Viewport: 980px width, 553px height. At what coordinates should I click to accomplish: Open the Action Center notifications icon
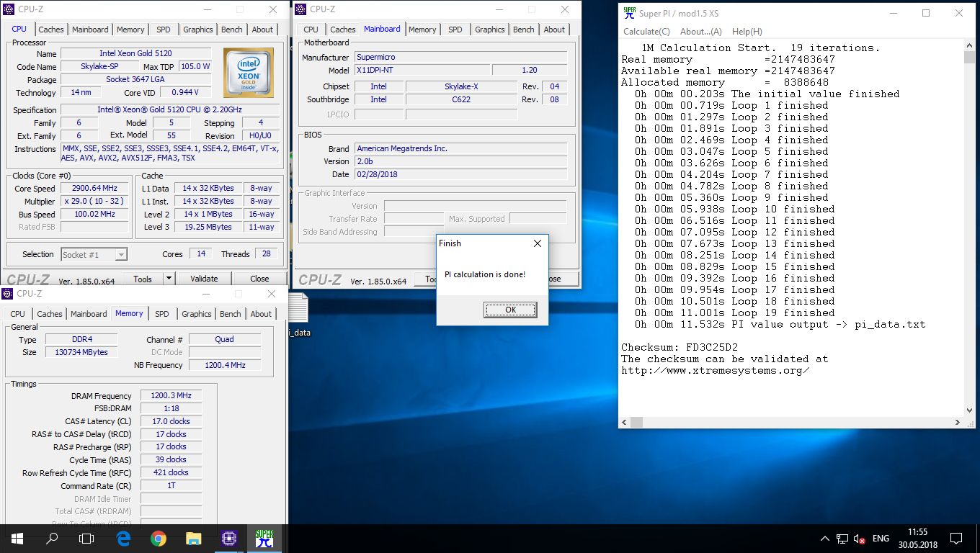click(x=956, y=539)
